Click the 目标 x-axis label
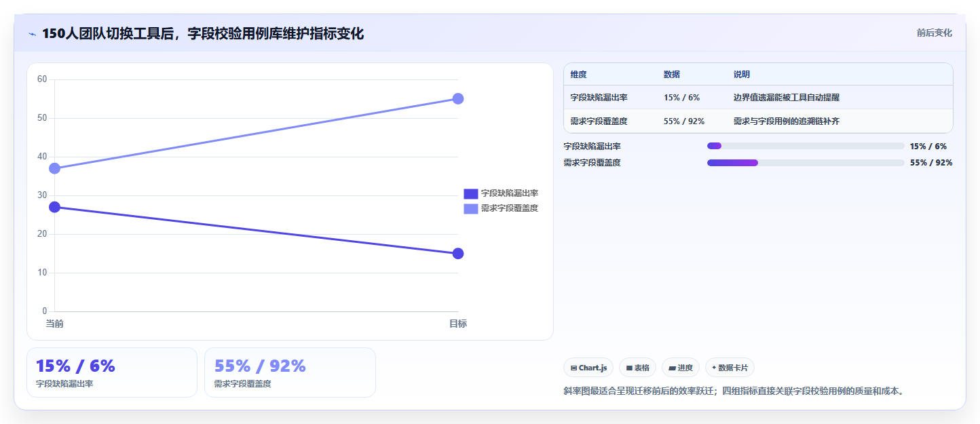 pyautogui.click(x=458, y=324)
